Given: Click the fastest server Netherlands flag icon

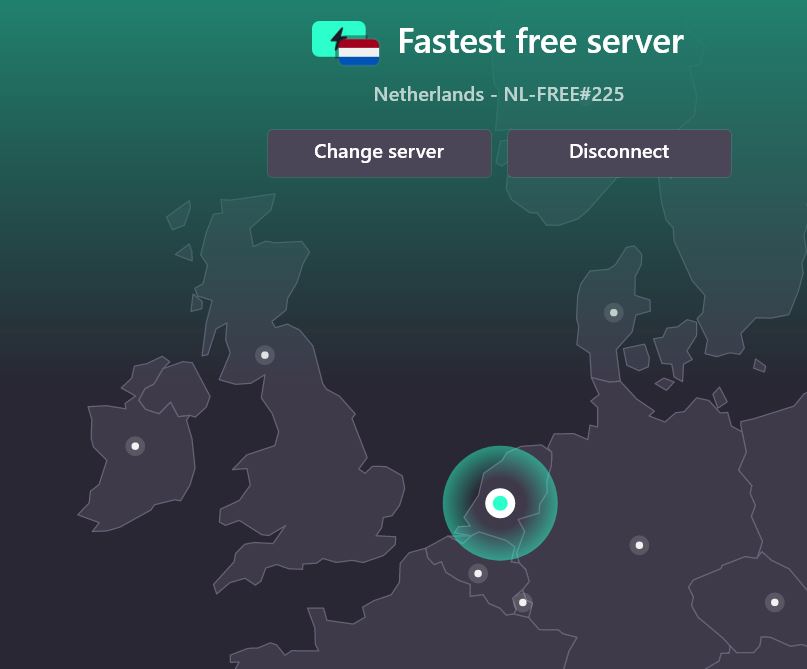Looking at the screenshot, I should click(x=345, y=43).
